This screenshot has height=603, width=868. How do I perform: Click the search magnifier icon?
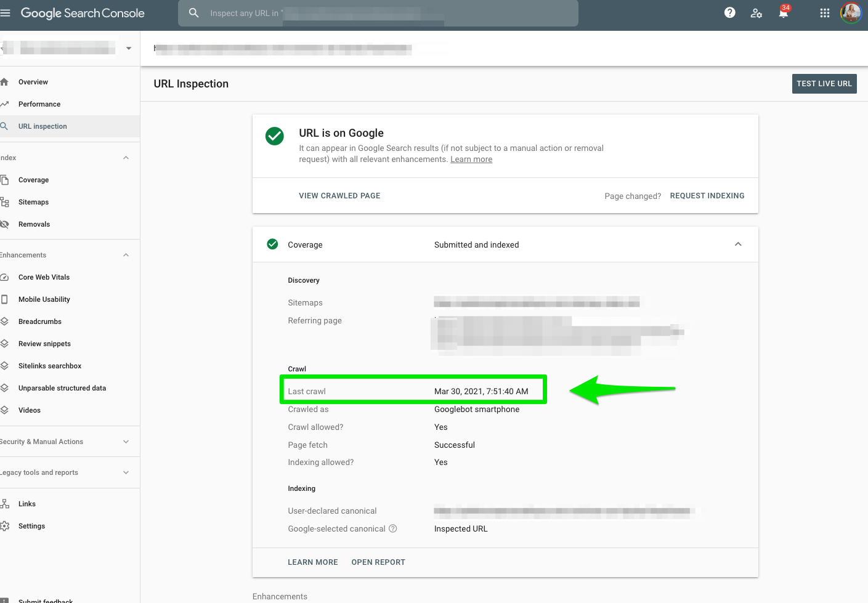(x=193, y=13)
